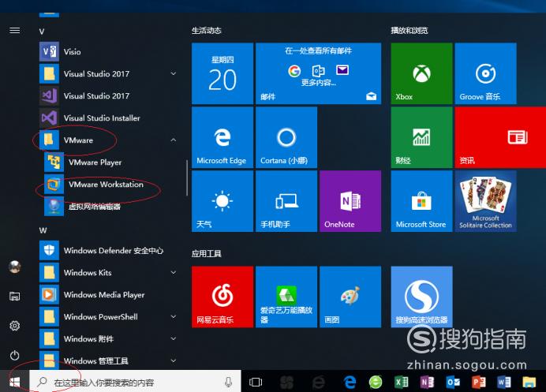The image size is (546, 392).
Task: Click the Windows Kits folder entry
Action: click(108, 272)
